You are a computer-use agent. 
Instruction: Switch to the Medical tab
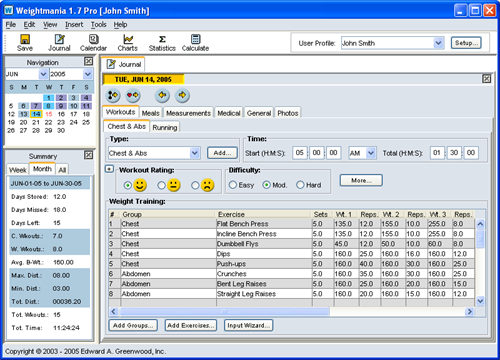(x=229, y=113)
